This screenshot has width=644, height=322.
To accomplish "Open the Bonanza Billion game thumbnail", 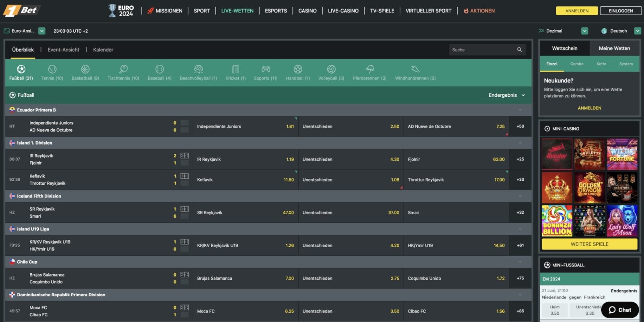I will click(x=557, y=221).
